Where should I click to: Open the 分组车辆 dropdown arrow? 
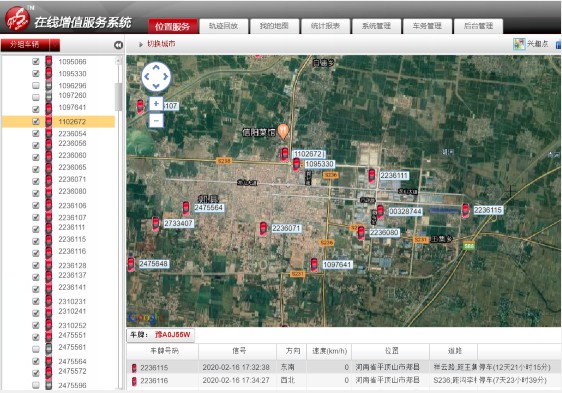pos(55,45)
